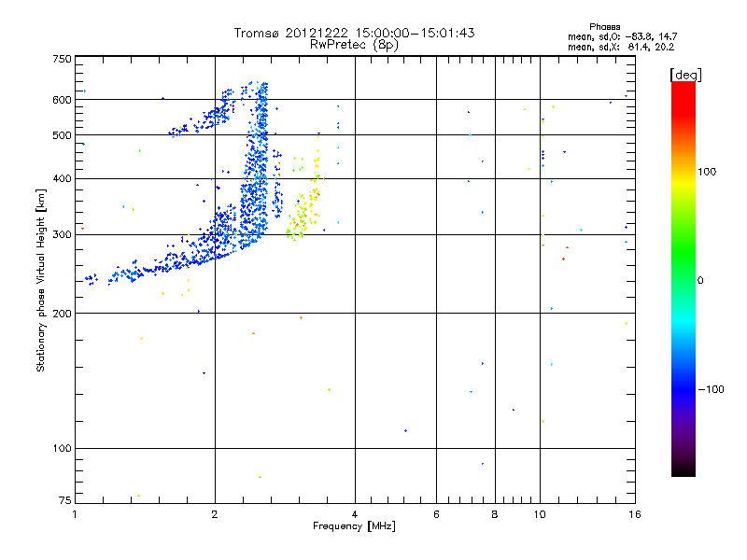747x560 pixels.
Task: Click the black bottom of the color bar
Action: click(684, 469)
